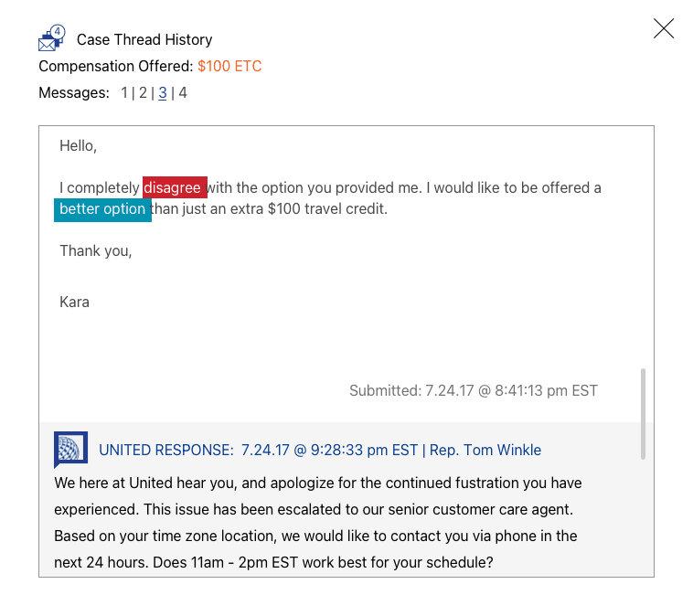
Task: Click the red "disagree" highlighted word
Action: coord(175,187)
